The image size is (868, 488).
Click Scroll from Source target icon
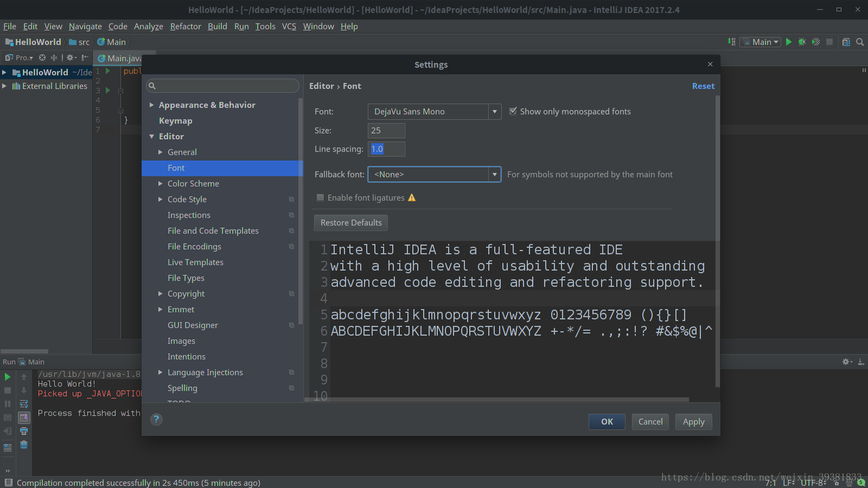coord(42,57)
